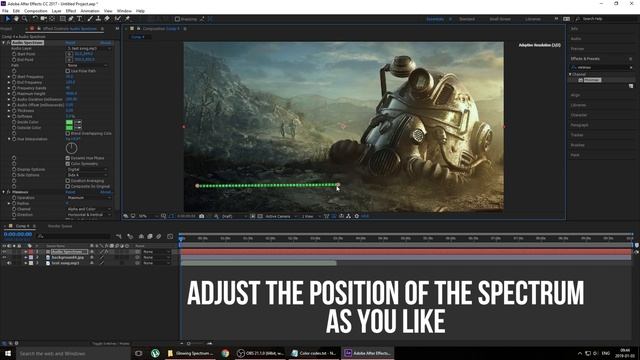Open Operation dropdown set to Maximum
640x360 pixels.
click(x=89, y=198)
